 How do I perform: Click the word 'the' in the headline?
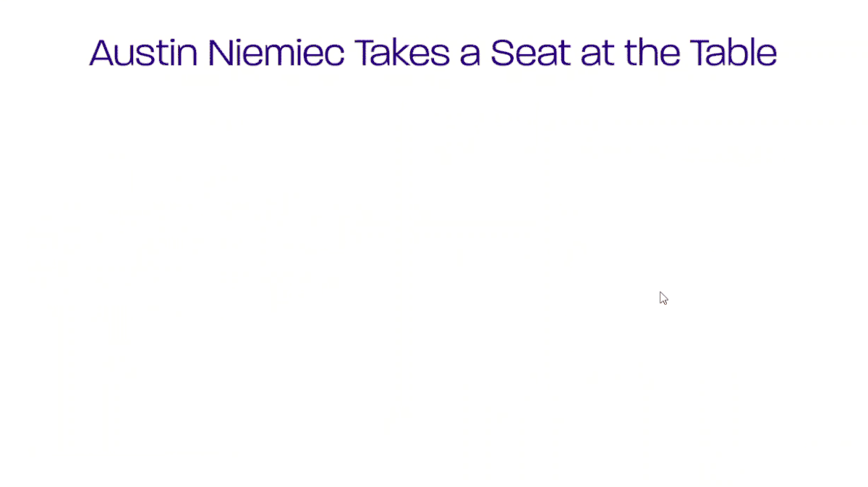[x=652, y=52]
